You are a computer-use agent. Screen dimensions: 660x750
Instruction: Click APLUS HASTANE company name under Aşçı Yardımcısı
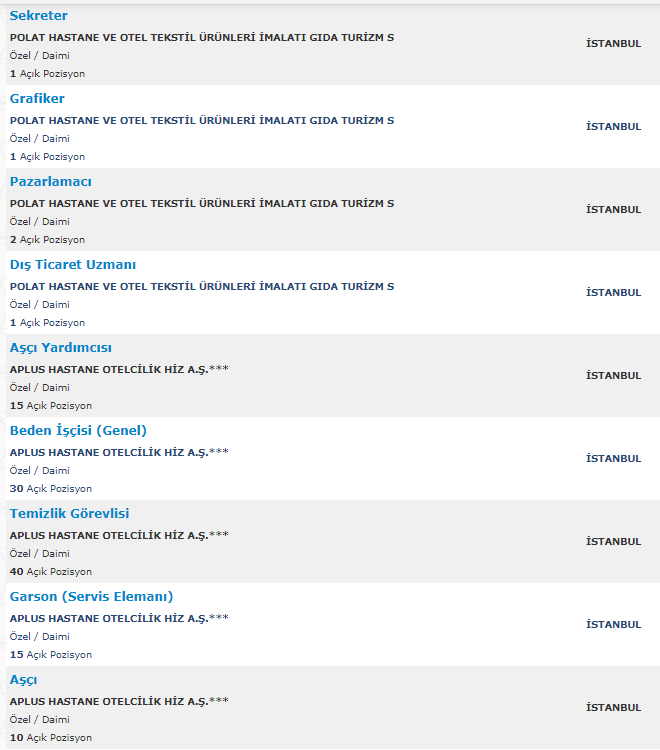click(x=119, y=369)
